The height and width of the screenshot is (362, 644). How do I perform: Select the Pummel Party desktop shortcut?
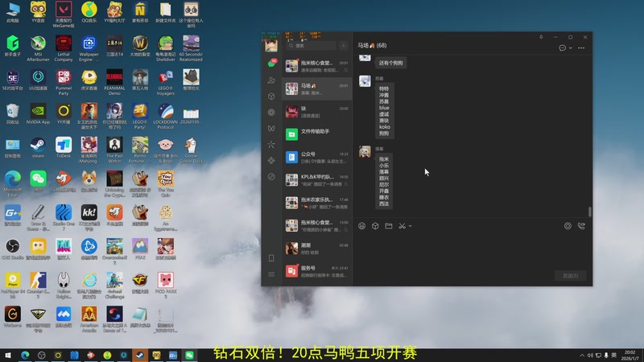pyautogui.click(x=64, y=83)
